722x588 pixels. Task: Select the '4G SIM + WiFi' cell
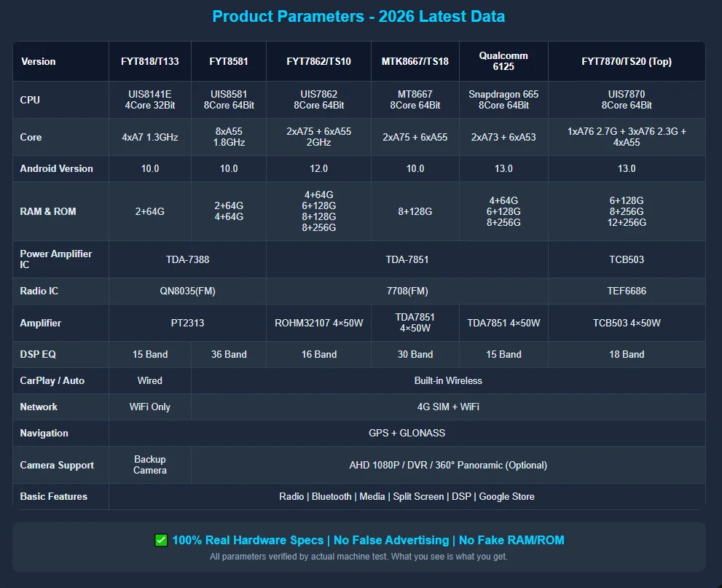tap(448, 407)
